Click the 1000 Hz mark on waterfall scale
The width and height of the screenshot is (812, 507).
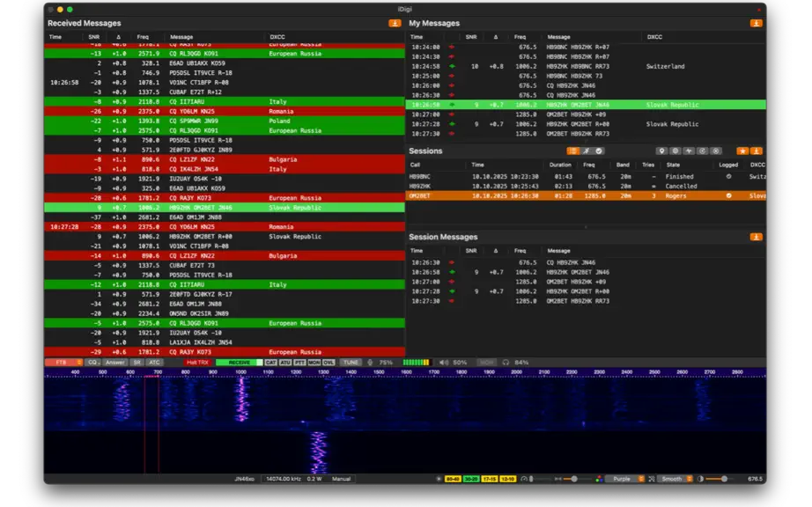(240, 372)
